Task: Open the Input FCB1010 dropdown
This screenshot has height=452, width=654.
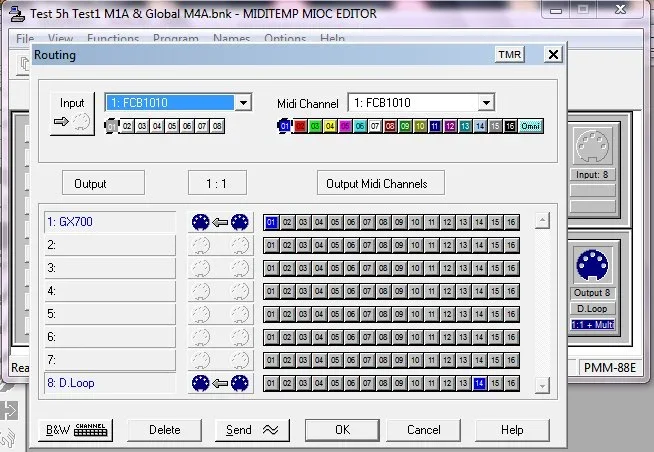Action: (x=243, y=103)
